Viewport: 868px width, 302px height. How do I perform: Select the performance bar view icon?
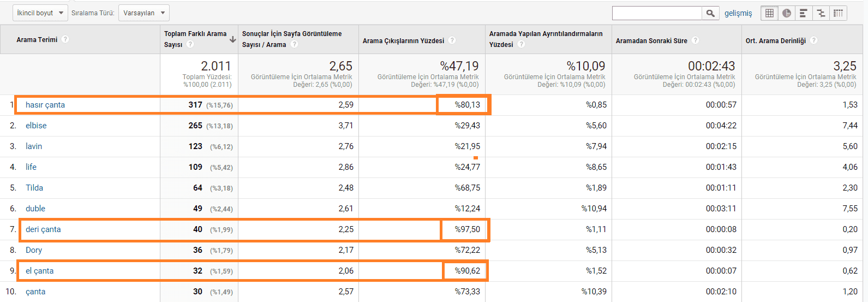[804, 13]
